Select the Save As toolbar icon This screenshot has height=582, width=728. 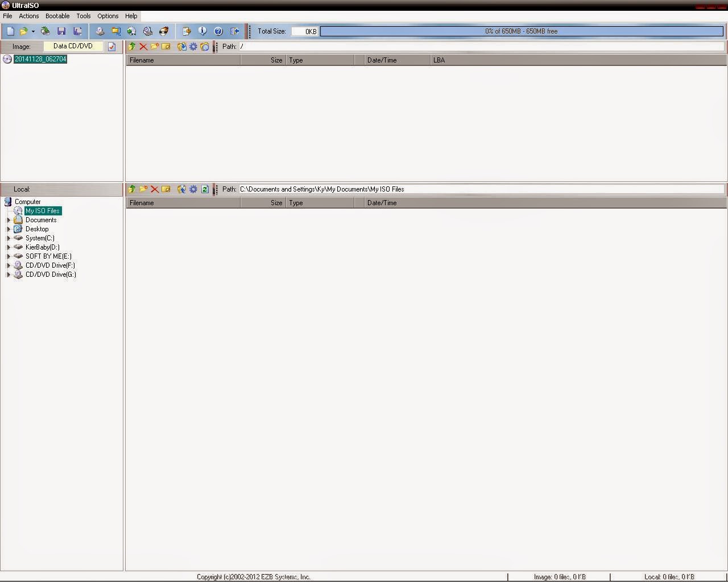click(x=77, y=31)
